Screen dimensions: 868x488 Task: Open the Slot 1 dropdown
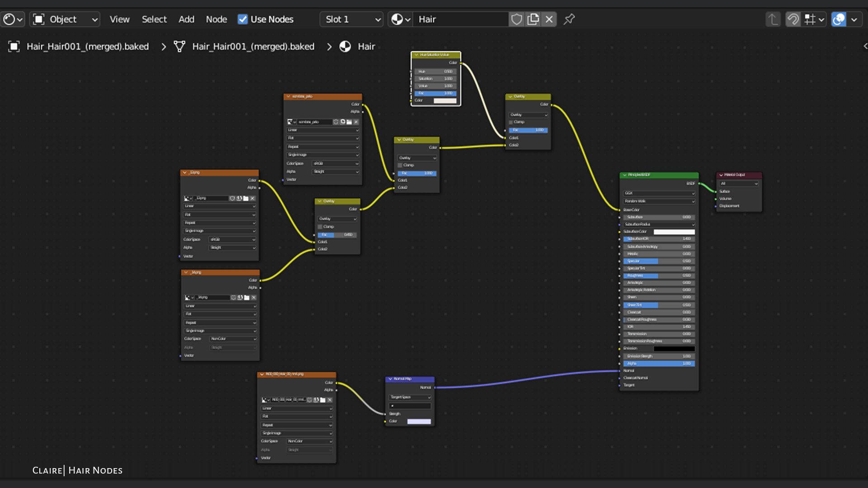[x=352, y=19]
